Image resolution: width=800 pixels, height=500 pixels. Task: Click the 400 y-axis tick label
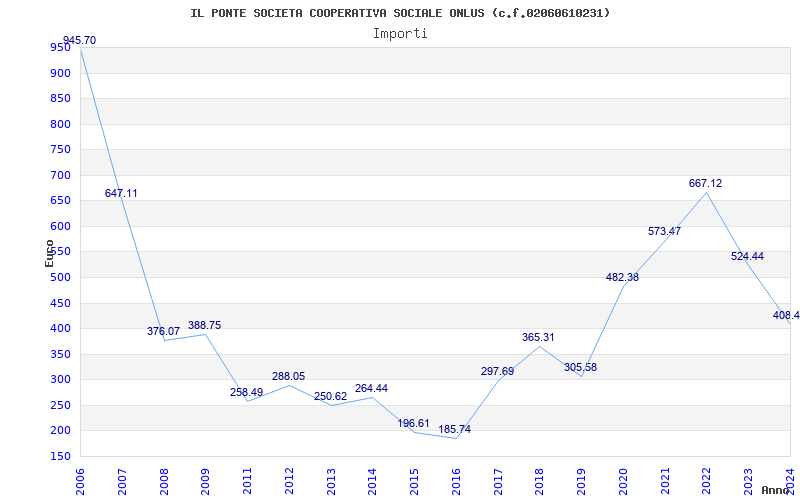pos(60,329)
